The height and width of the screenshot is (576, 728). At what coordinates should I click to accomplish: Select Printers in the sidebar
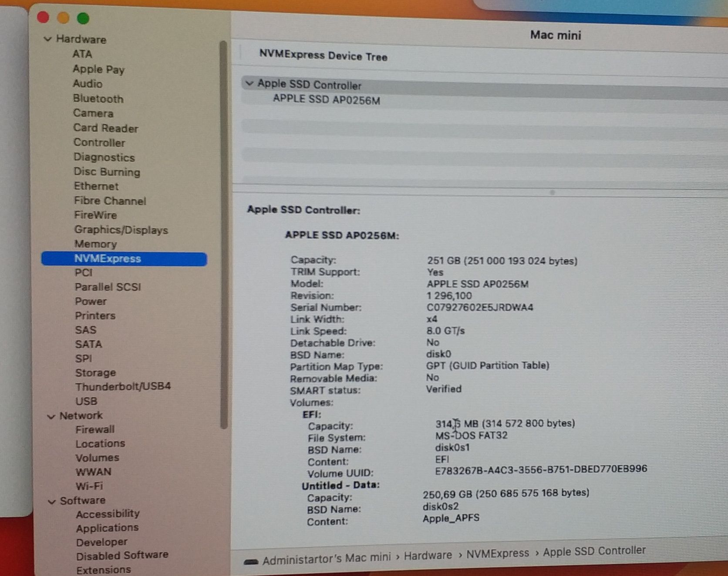coord(95,315)
